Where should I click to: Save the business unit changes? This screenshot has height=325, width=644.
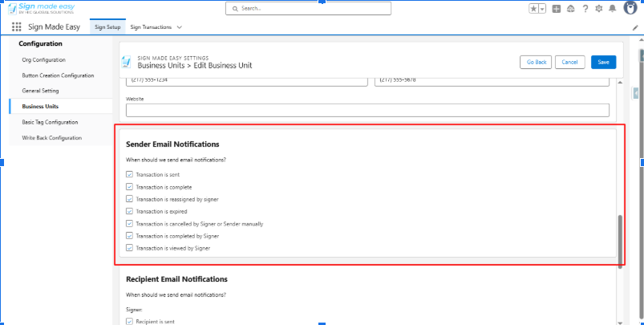click(603, 62)
